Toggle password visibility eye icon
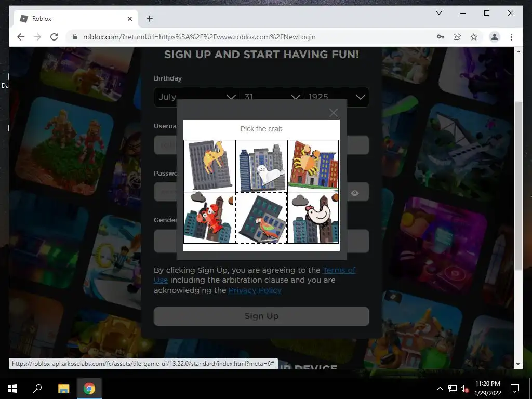Screen dimensions: 532x399 point(355,193)
